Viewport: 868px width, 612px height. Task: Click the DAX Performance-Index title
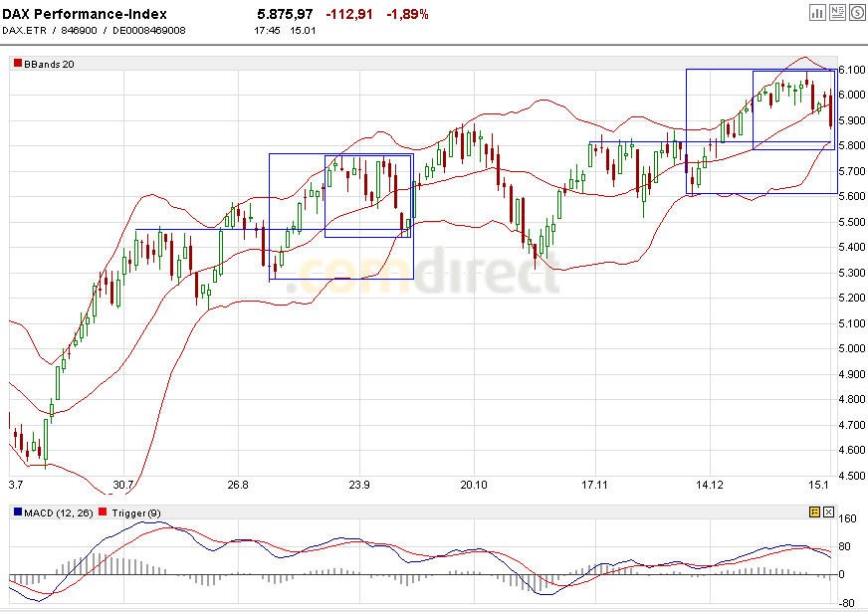87,10
